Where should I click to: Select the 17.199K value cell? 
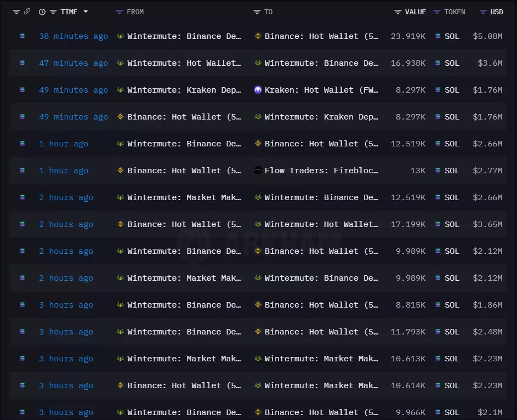pos(408,224)
